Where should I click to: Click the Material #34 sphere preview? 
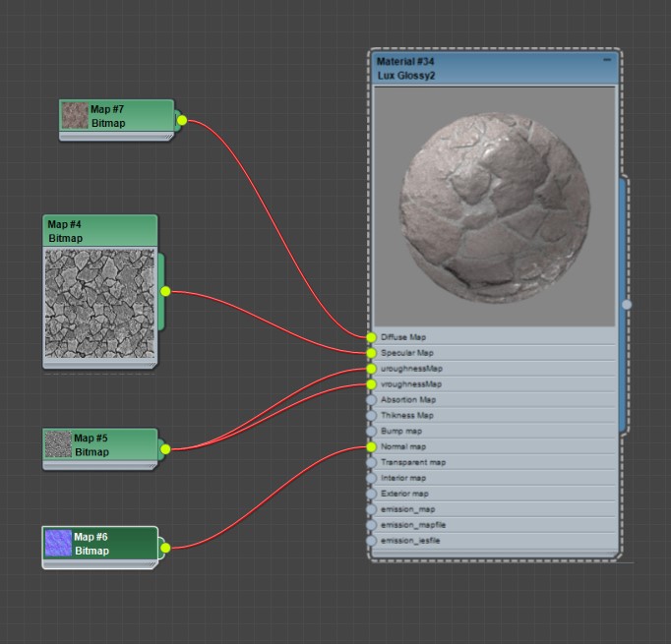(495, 206)
